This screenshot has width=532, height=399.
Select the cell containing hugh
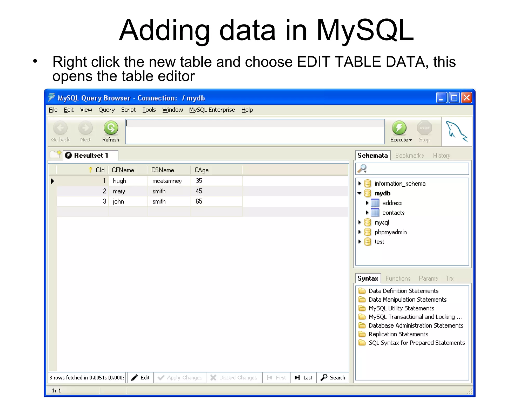[x=128, y=181]
